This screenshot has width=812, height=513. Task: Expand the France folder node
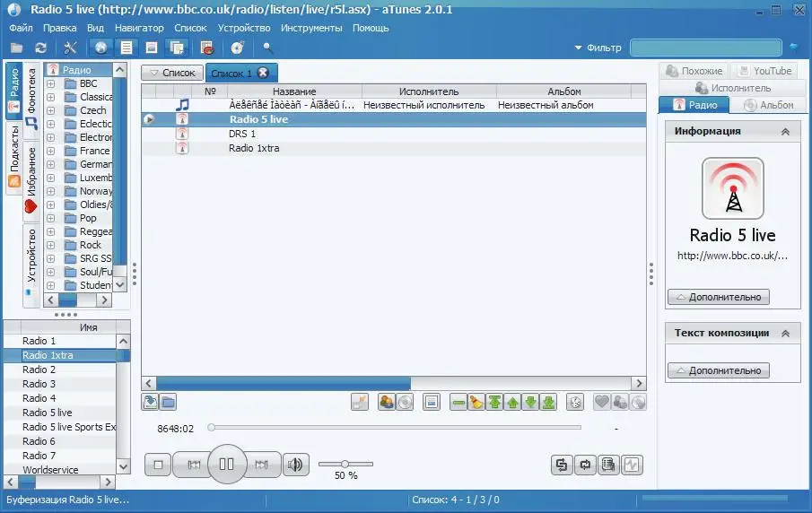point(51,151)
